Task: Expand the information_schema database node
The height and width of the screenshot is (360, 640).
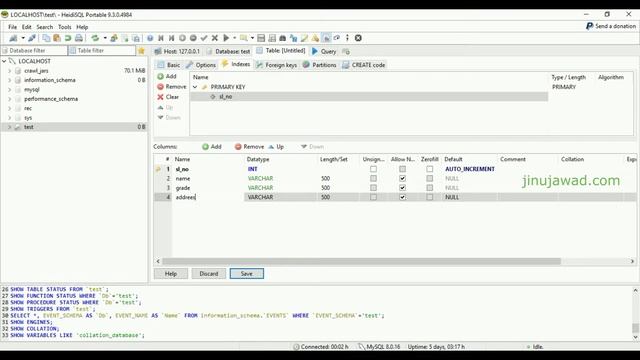Action: point(10,80)
